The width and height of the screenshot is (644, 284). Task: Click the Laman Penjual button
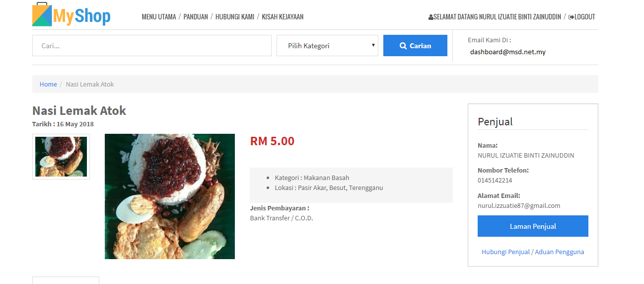[x=533, y=226]
